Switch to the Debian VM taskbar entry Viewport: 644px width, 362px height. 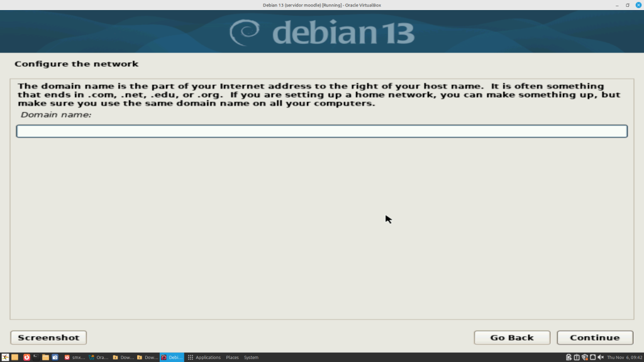[x=172, y=357]
